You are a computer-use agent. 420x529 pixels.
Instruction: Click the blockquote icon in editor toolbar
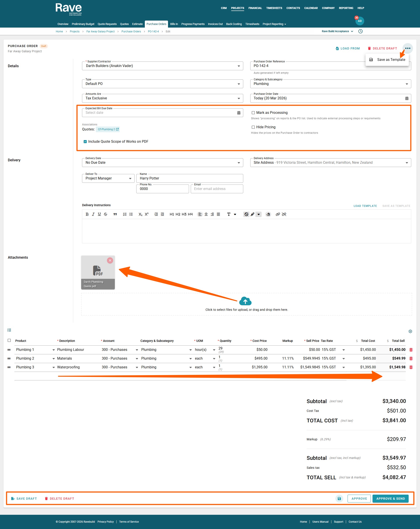click(115, 214)
